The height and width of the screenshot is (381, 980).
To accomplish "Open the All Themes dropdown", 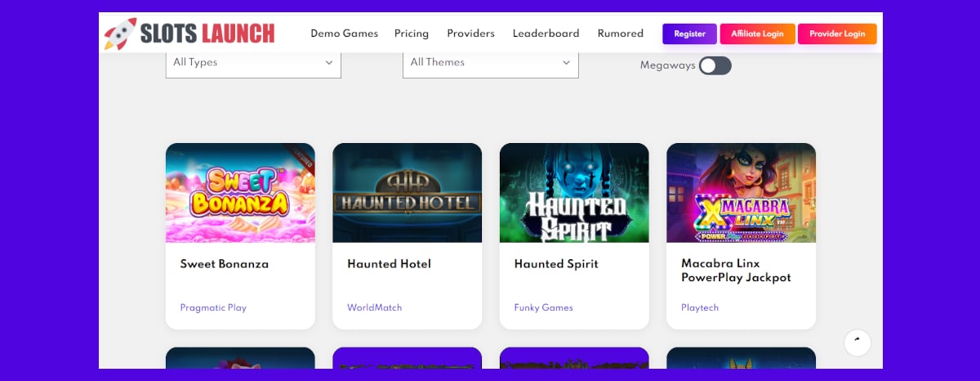I will (x=491, y=63).
